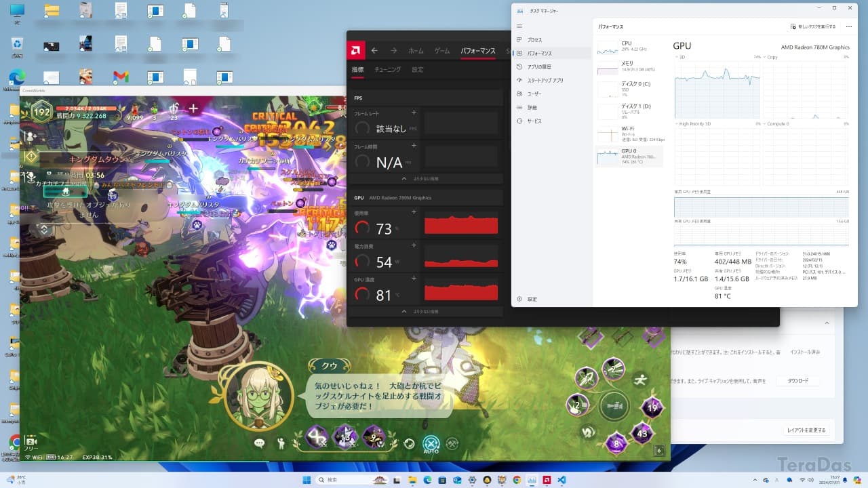The image size is (868, 488).
Task: Collapse FPS section fewer metrics
Action: [x=425, y=179]
